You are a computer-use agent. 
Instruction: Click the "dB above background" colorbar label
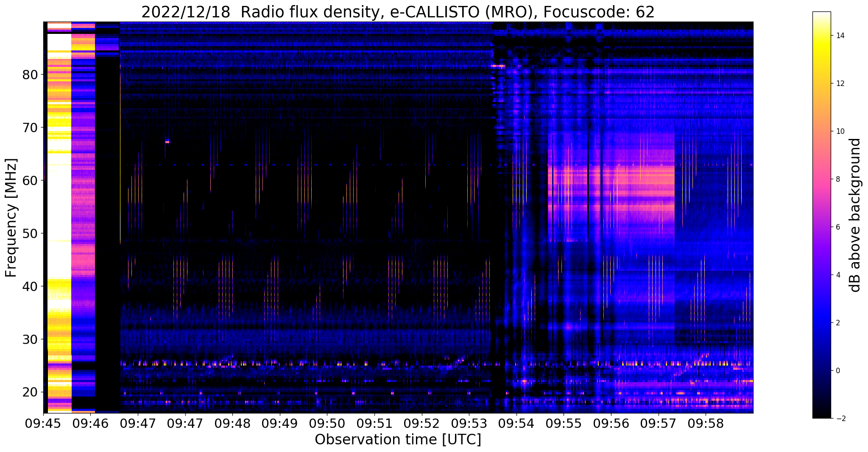pos(855,215)
